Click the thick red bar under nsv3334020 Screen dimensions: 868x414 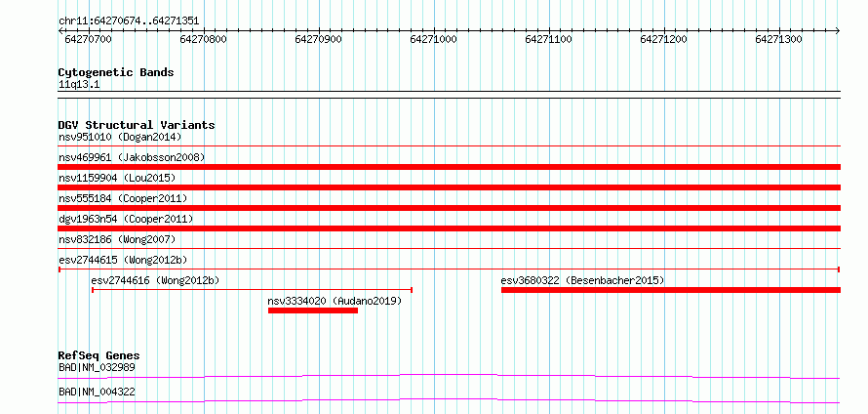313,310
